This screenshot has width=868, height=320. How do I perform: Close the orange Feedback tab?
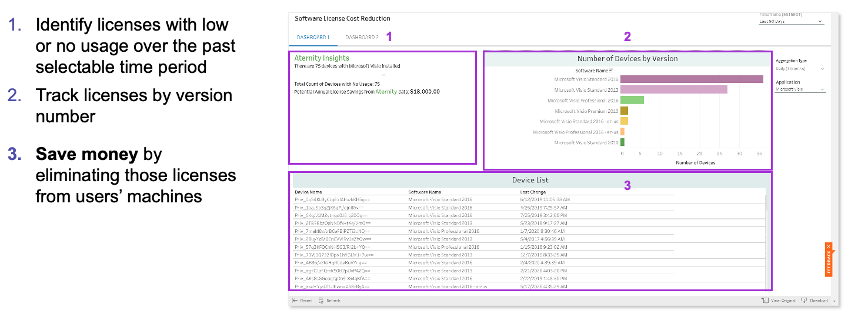coord(828,246)
